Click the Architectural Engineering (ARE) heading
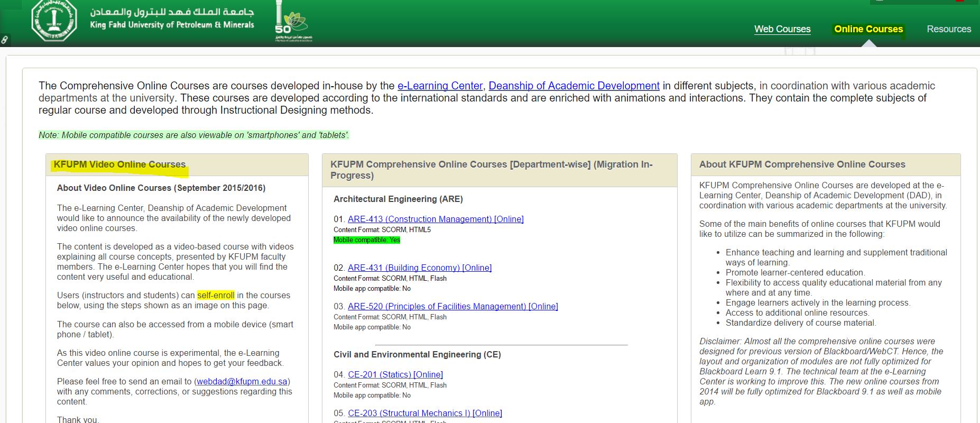The height and width of the screenshot is (423, 980). [x=398, y=199]
